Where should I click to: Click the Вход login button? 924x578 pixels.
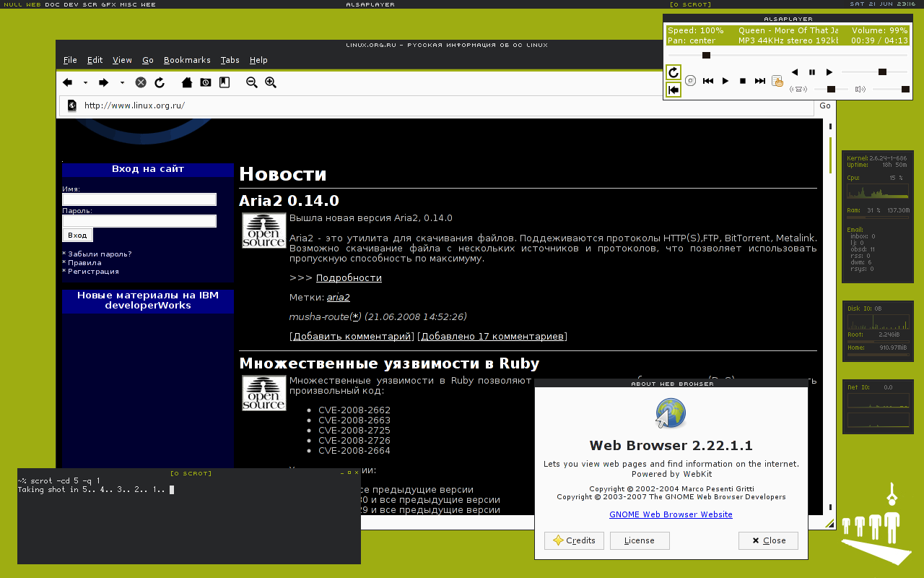(77, 235)
